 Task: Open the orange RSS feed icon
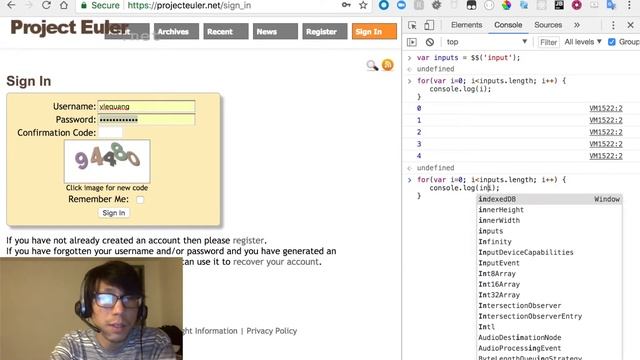[x=387, y=65]
